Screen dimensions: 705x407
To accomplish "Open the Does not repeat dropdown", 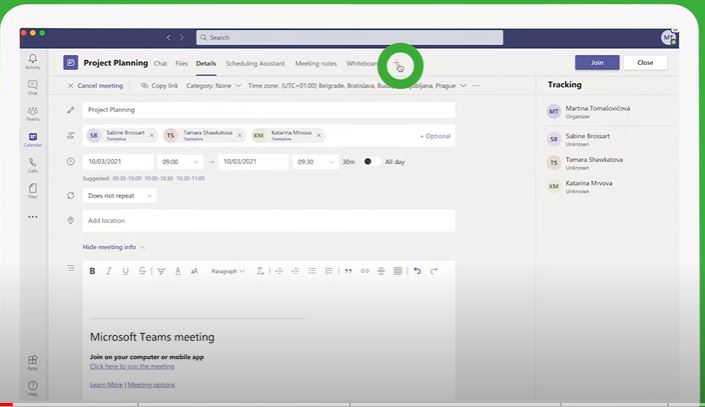I will (x=120, y=195).
